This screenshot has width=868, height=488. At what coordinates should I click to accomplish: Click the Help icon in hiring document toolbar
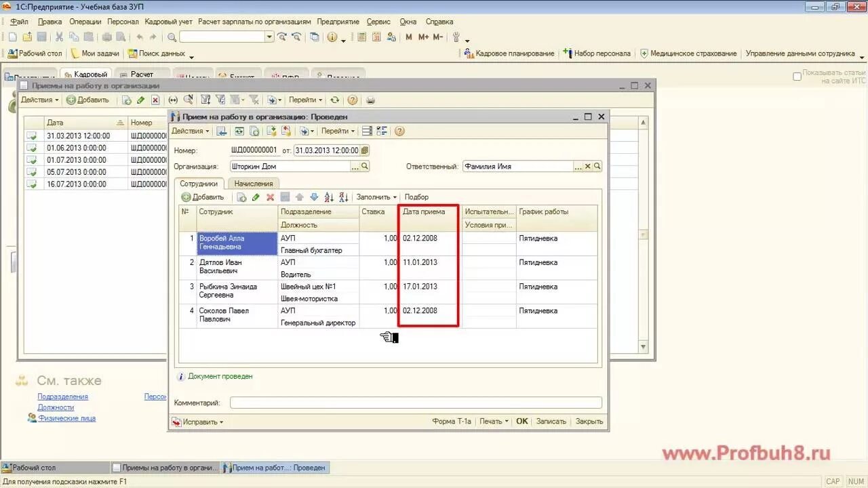pyautogui.click(x=399, y=131)
